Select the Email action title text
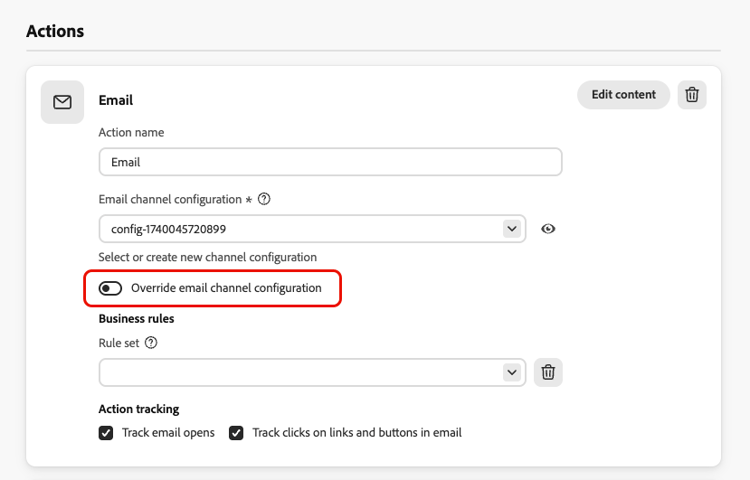The image size is (750, 480). [116, 100]
